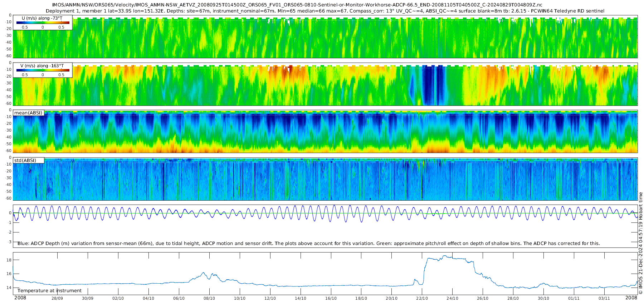Click the 20/10 date tick label

tap(392, 298)
